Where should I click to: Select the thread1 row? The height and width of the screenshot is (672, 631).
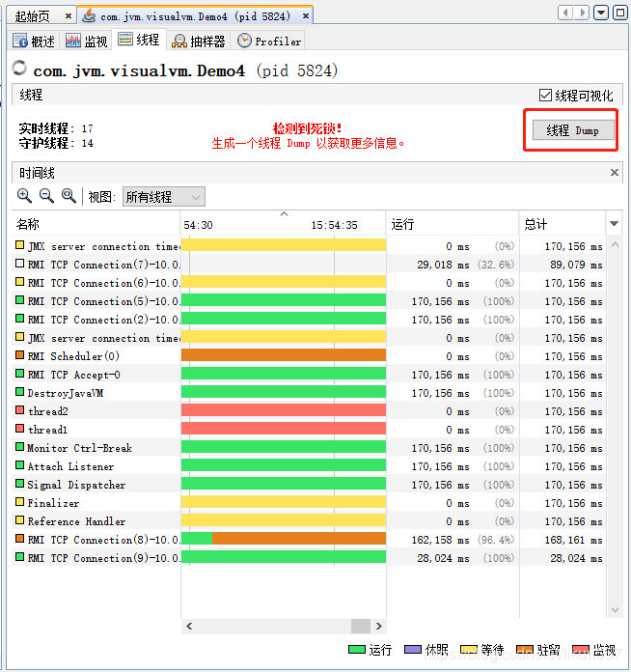pyautogui.click(x=309, y=430)
